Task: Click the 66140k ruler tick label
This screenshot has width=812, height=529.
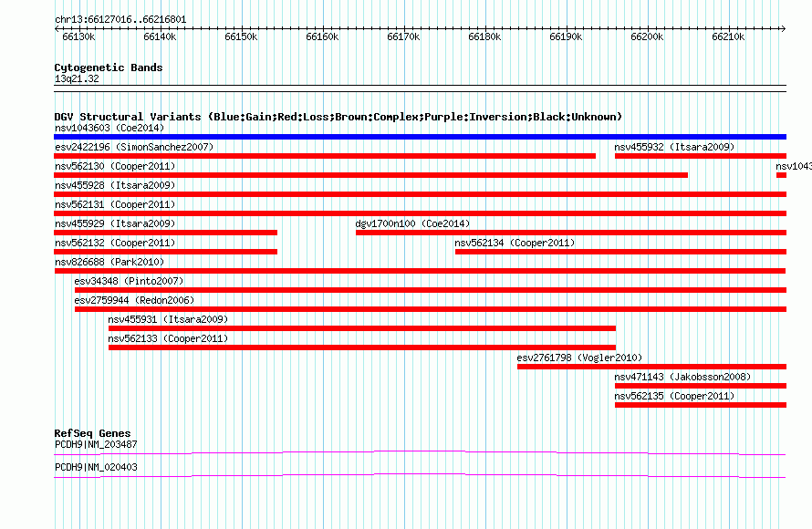Action: pos(160,36)
